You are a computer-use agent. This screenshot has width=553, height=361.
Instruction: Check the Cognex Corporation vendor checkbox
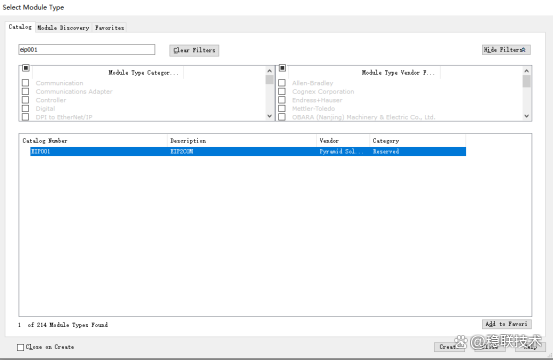[x=282, y=91]
